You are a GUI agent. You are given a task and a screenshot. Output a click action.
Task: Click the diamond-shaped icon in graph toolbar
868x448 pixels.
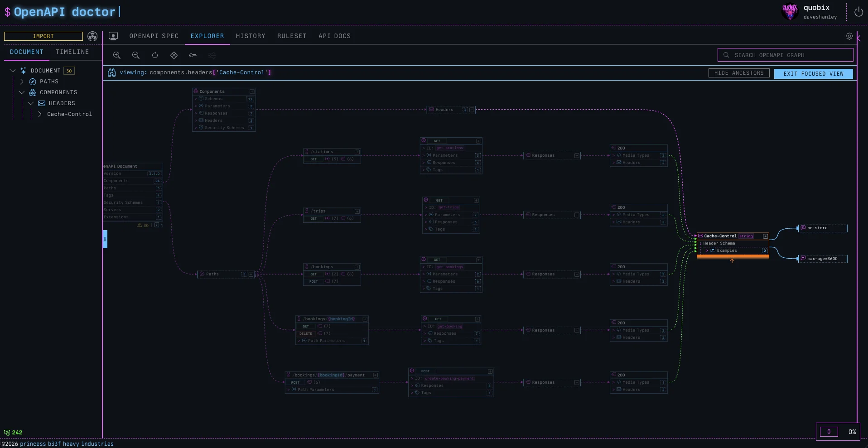tap(174, 55)
